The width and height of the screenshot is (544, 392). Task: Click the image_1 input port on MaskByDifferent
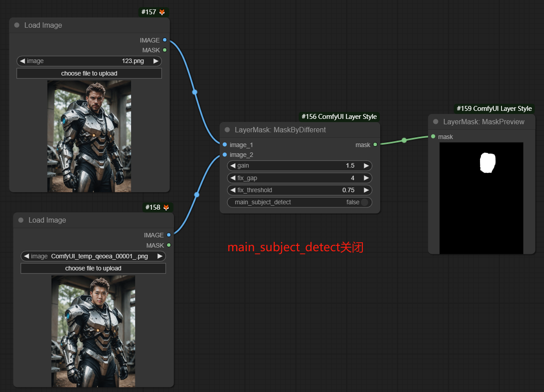225,145
